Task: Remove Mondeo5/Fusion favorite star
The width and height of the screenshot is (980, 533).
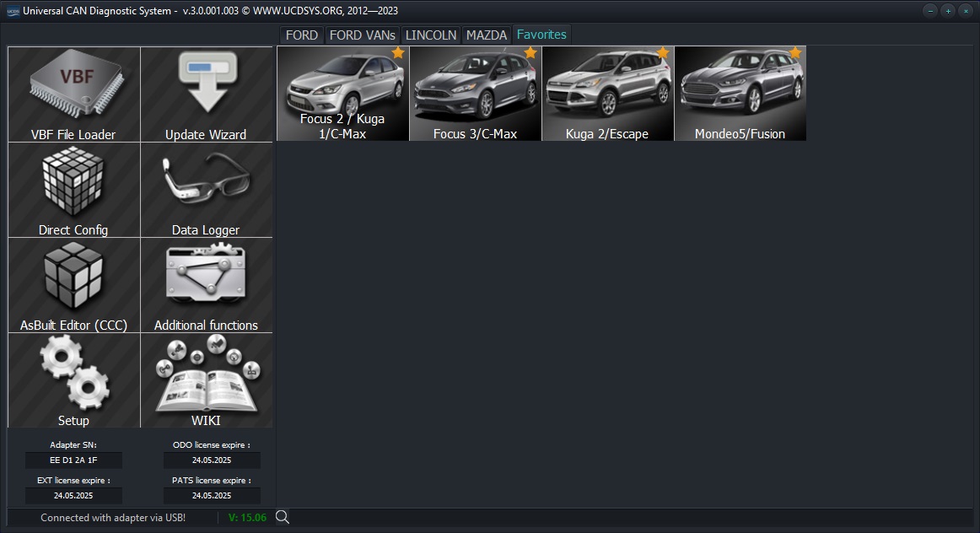Action: tap(795, 53)
